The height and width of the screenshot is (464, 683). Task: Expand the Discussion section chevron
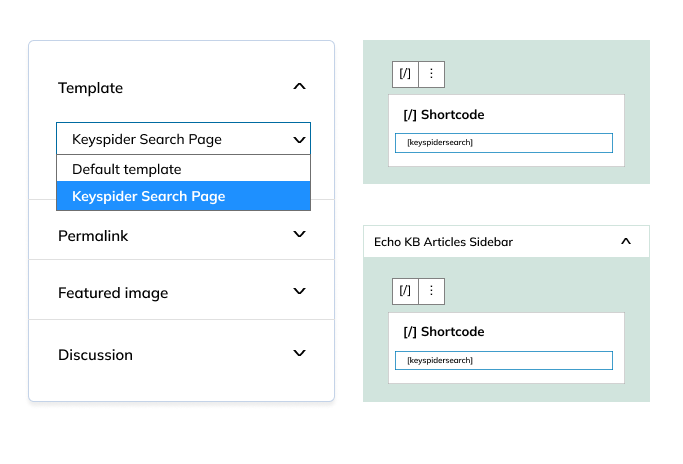pyautogui.click(x=298, y=353)
